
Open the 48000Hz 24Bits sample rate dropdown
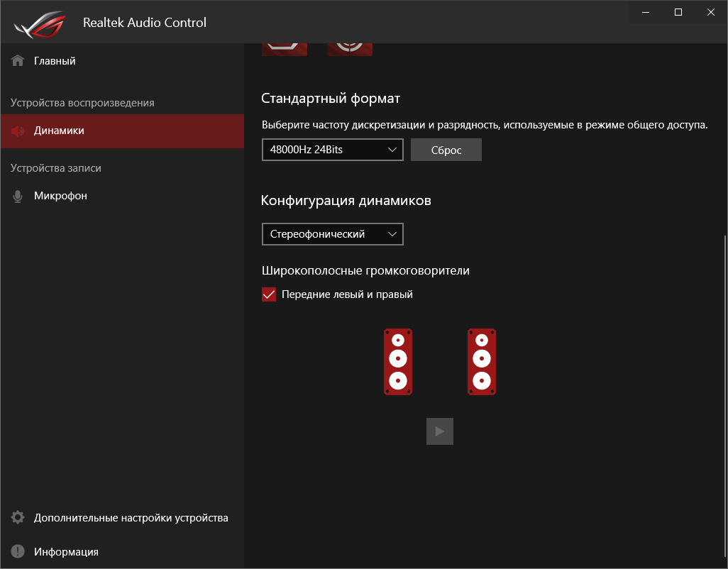point(332,150)
